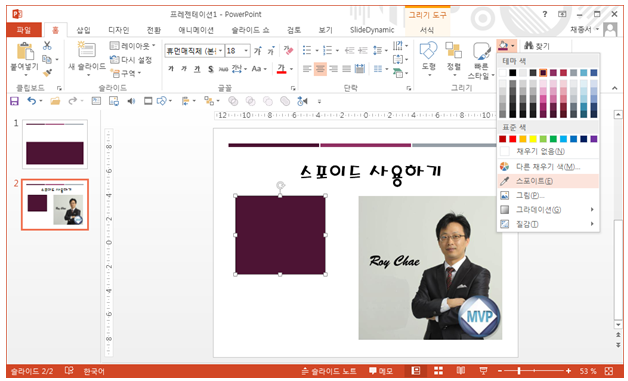Screen dimensions: 628x381
Task: Click the Increase Font Size icon
Action: [258, 51]
